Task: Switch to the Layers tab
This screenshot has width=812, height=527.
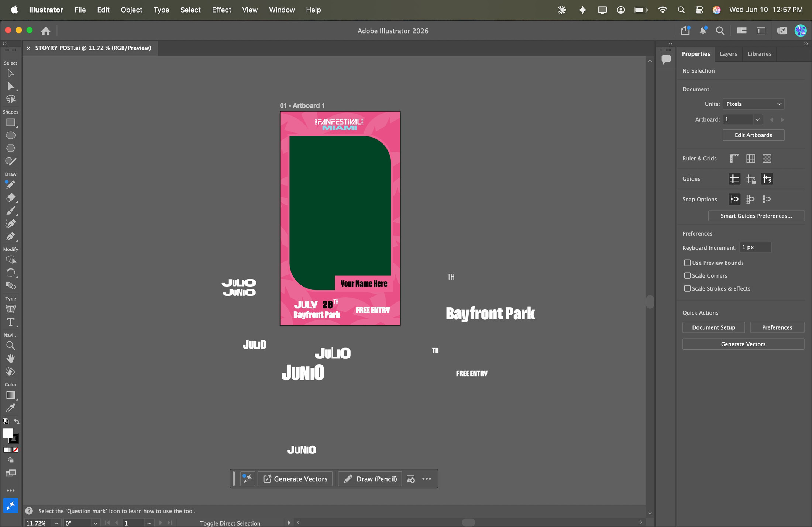Action: [728, 54]
